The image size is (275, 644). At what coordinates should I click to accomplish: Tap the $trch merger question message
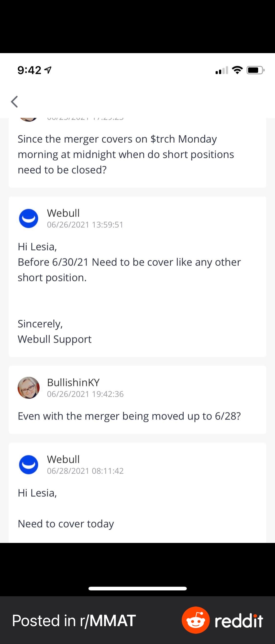[x=126, y=154]
